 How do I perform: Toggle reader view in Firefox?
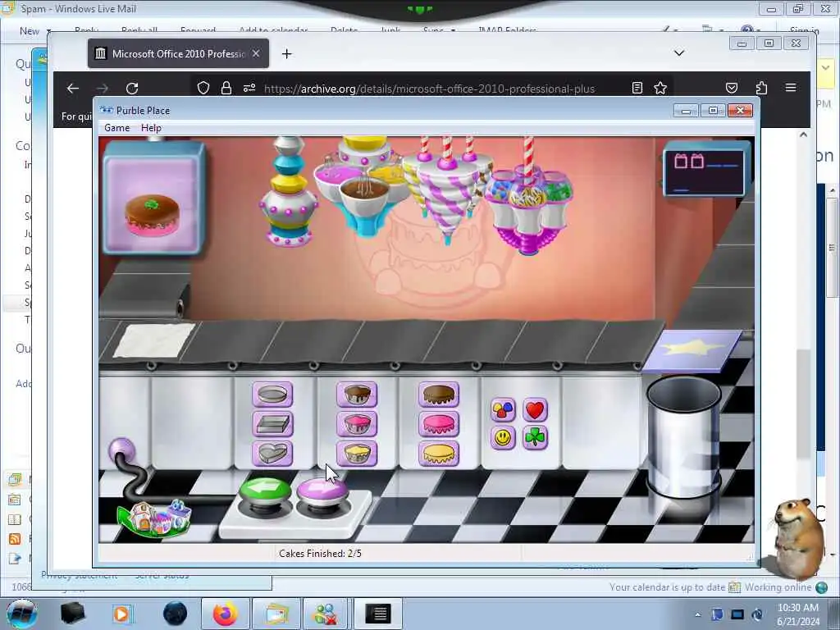click(x=637, y=89)
